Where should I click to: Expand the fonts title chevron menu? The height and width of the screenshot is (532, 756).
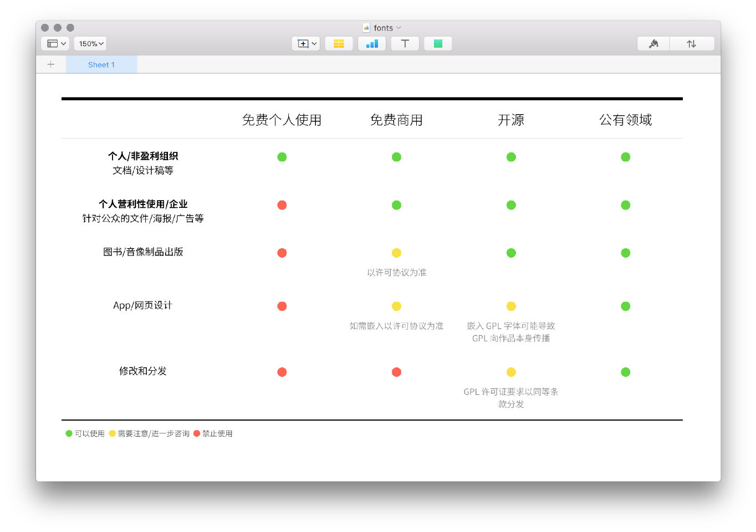tap(399, 28)
